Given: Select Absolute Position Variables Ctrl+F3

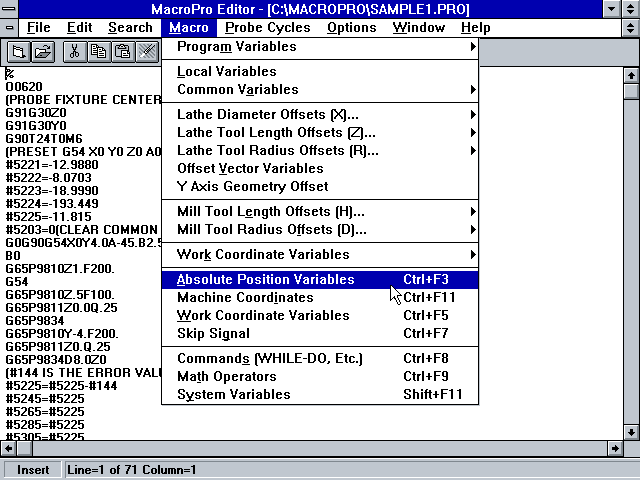Looking at the screenshot, I should click(x=320, y=280).
